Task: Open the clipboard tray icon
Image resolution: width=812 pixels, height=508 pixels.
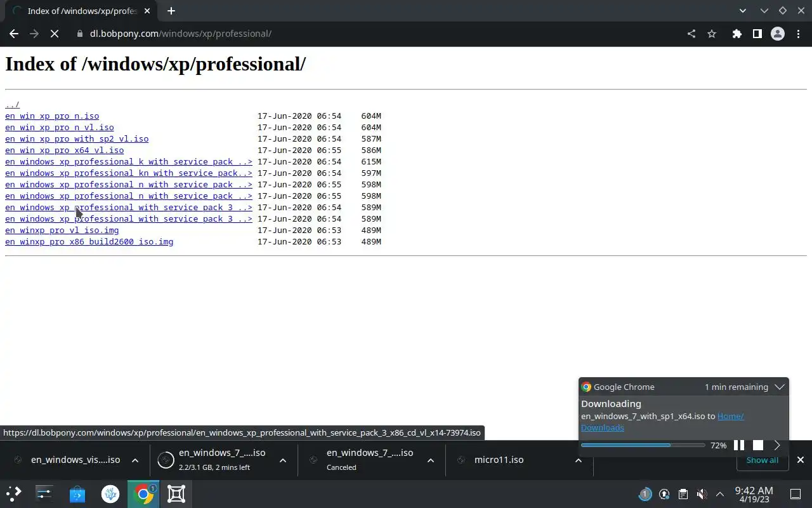Action: pos(683,494)
